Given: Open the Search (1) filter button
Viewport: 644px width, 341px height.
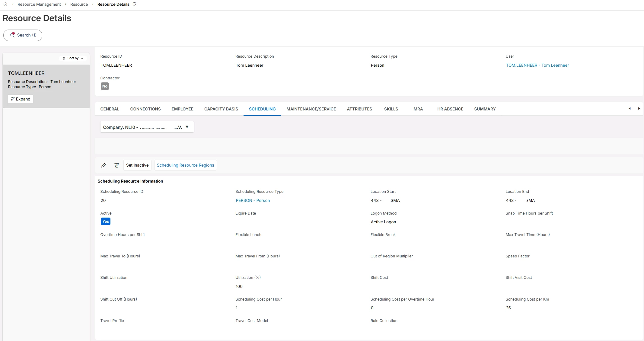Looking at the screenshot, I should (x=23, y=35).
